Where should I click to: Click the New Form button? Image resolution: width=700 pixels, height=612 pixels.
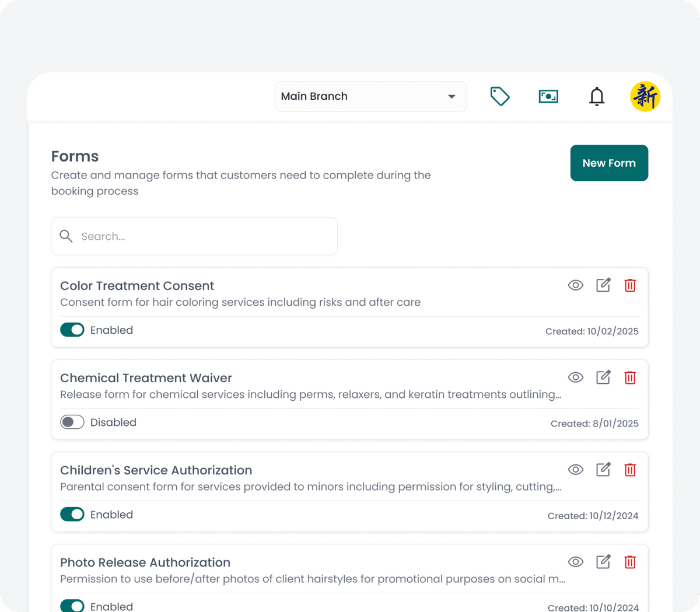pyautogui.click(x=609, y=163)
